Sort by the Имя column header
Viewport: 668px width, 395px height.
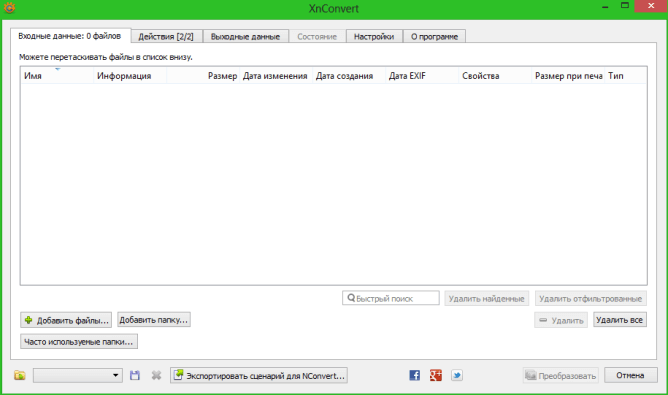point(57,76)
